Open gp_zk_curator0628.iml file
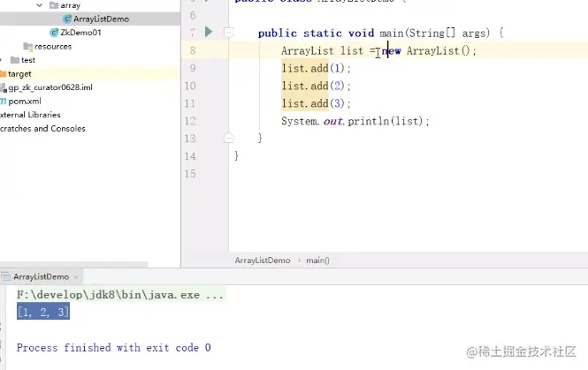 point(50,87)
